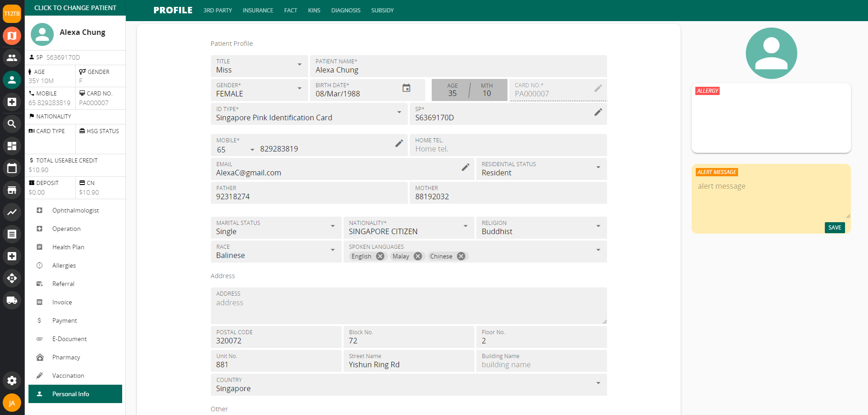
Task: Open the calendar appointments icon in sidebar
Action: tap(12, 168)
